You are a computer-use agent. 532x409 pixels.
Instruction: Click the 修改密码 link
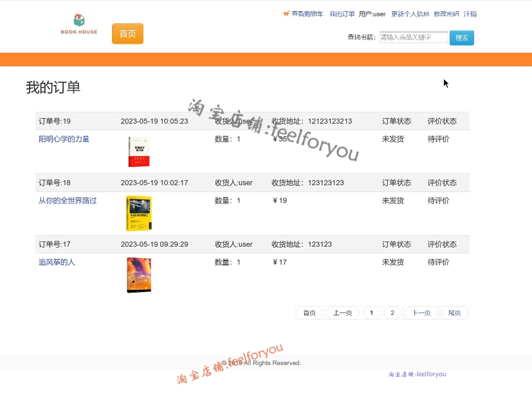tap(446, 14)
